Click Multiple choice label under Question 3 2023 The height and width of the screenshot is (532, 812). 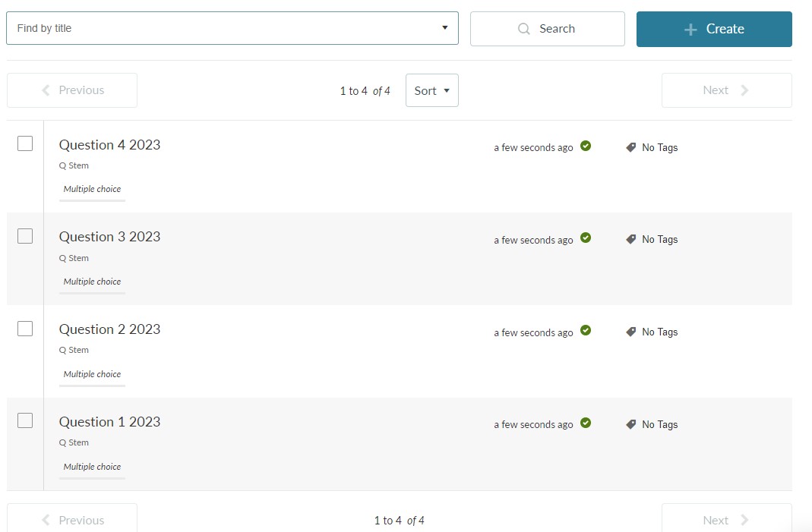click(92, 282)
